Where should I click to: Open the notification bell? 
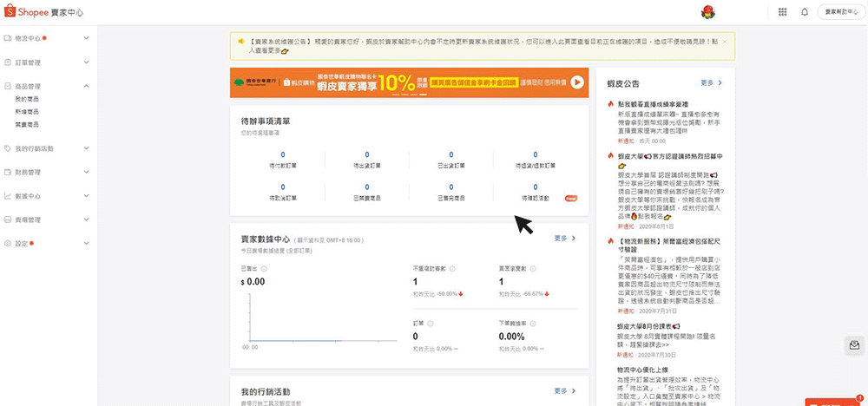pyautogui.click(x=805, y=12)
